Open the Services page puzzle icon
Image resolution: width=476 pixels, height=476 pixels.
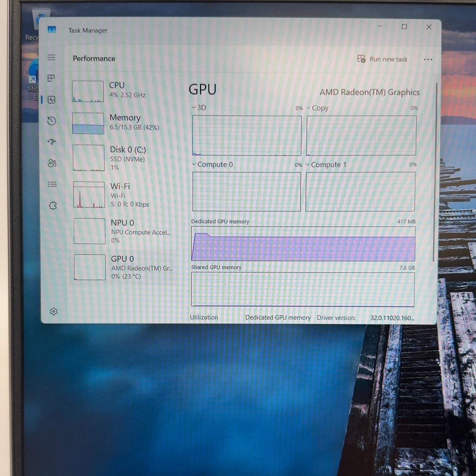(x=53, y=206)
